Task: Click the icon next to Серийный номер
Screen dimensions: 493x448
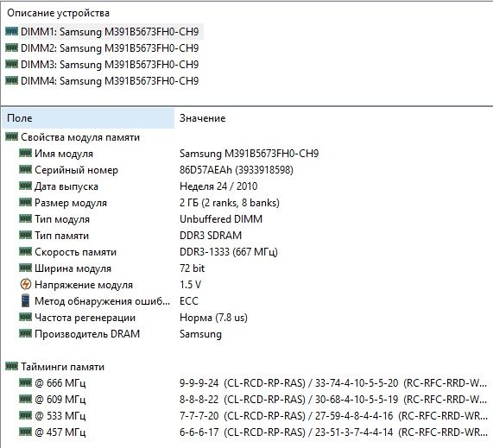Action: point(25,169)
